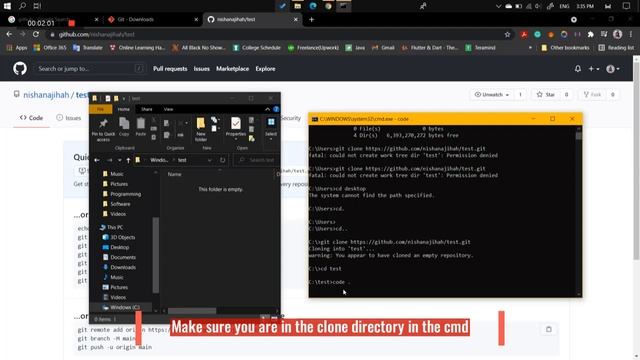The width and height of the screenshot is (640, 360).
Task: Expand the Explorer address bar dropdown
Action: pos(209,160)
